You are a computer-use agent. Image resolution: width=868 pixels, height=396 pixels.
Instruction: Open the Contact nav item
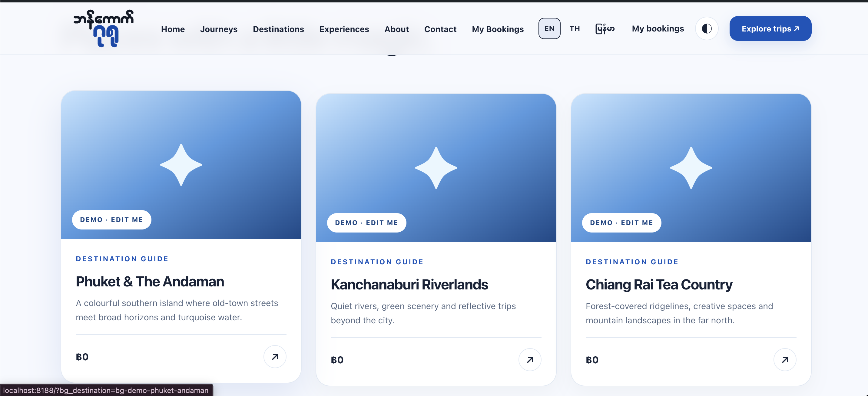[440, 29]
